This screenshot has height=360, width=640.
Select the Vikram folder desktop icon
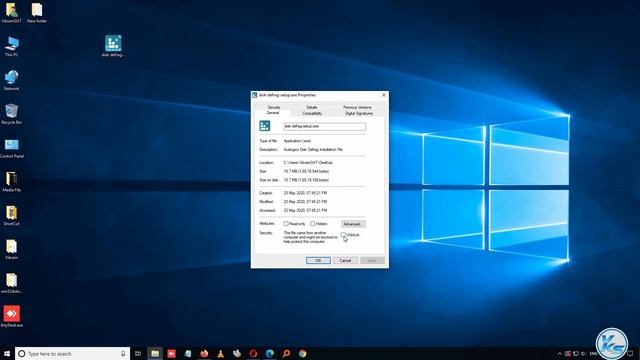[11, 249]
